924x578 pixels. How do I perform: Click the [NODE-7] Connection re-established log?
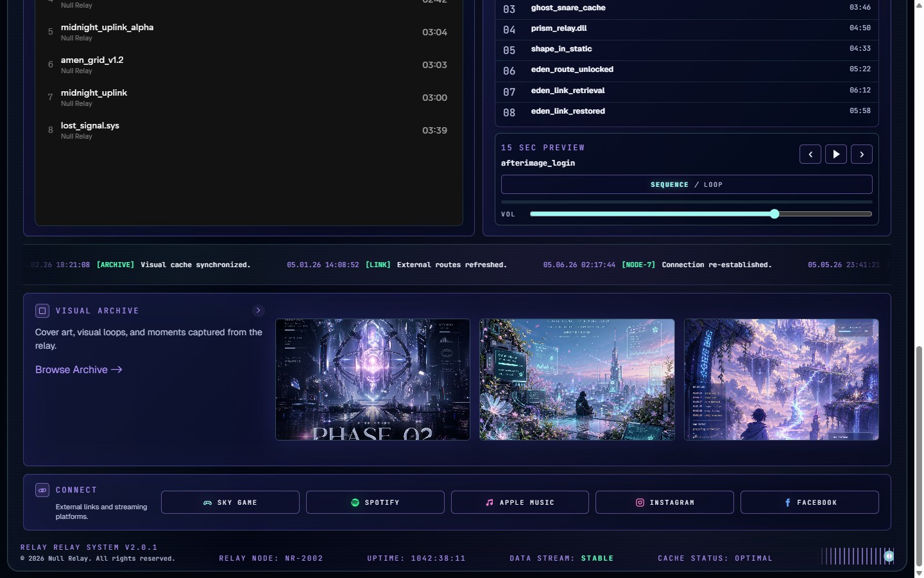pos(658,265)
